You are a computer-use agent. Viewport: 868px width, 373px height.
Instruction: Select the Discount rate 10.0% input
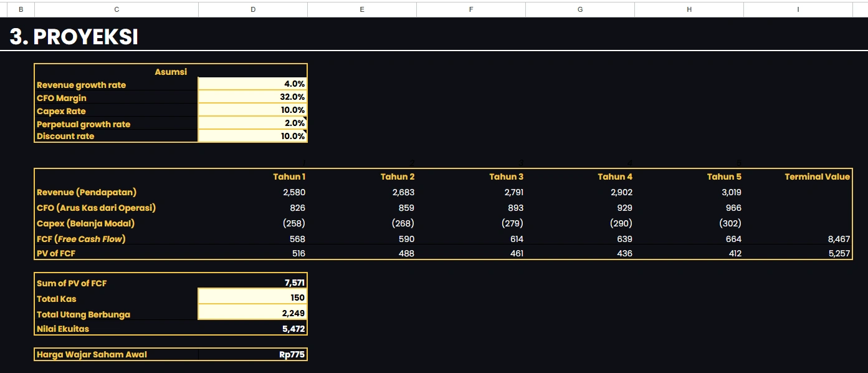click(x=252, y=136)
